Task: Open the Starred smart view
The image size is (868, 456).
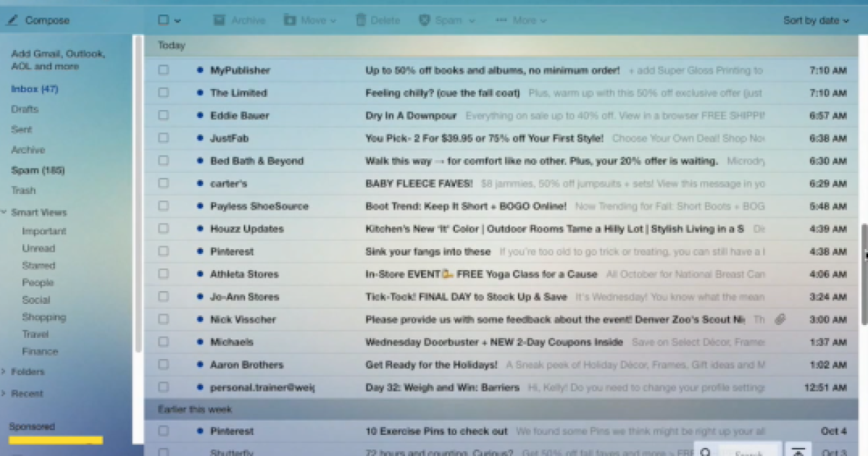Action: point(38,266)
